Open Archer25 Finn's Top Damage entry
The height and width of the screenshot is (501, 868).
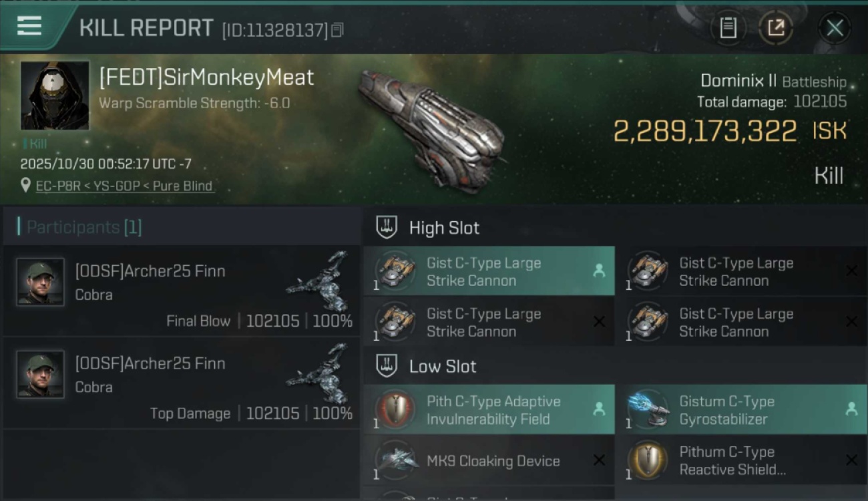[182, 383]
